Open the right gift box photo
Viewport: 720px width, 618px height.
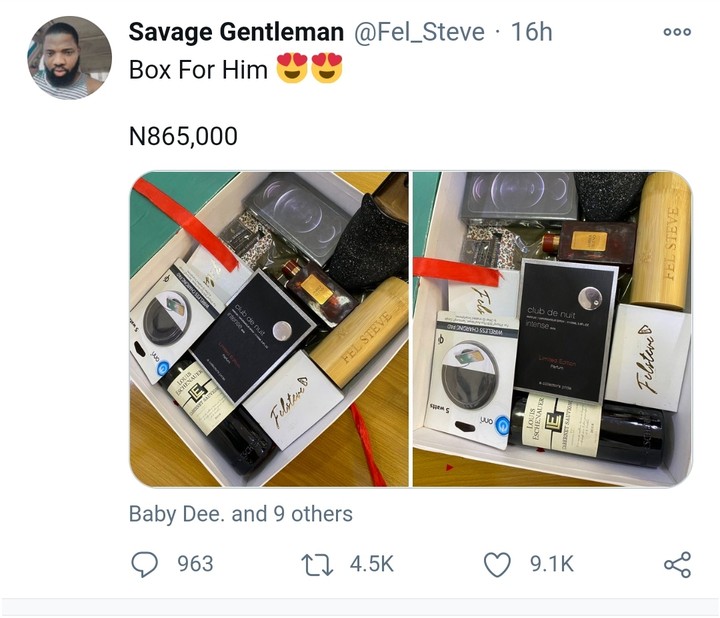[x=551, y=329]
